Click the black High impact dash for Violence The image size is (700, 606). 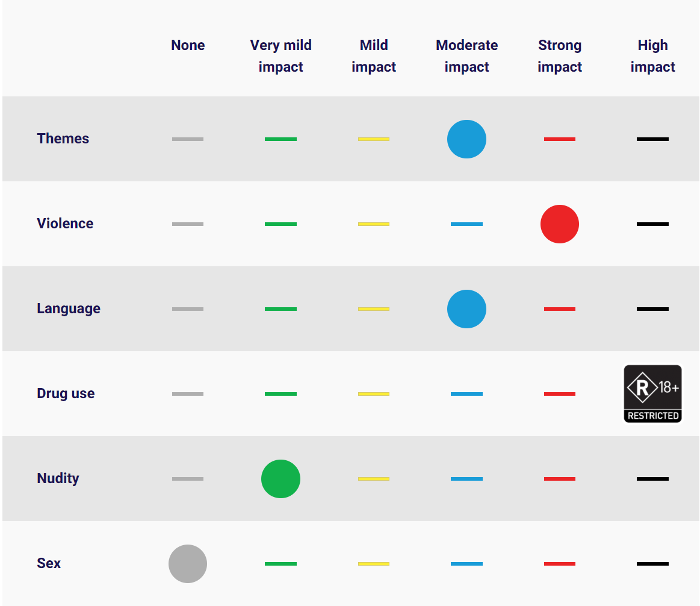tap(652, 224)
